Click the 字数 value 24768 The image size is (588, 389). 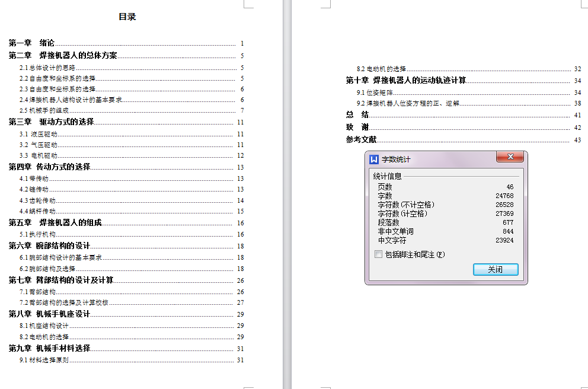504,196
